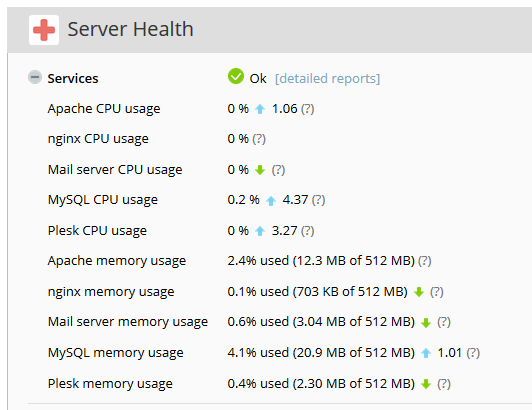Open help hint for Plesk memory usage
532x410 pixels.
[x=444, y=384]
